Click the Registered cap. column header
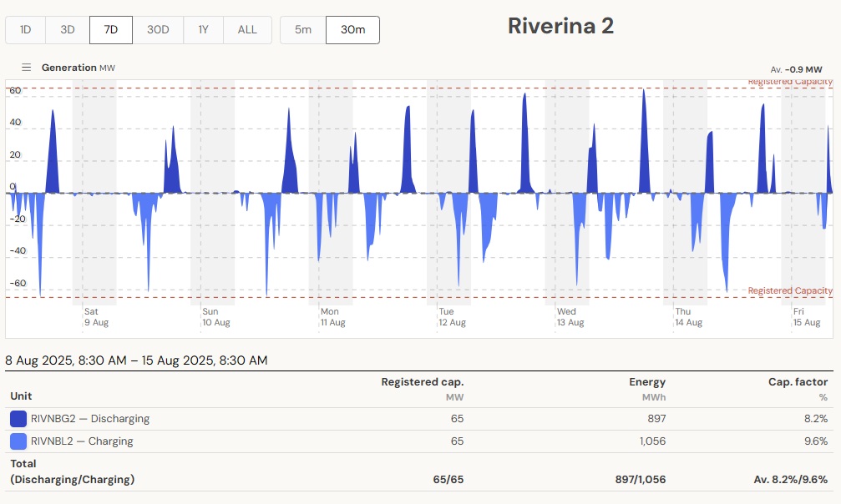Image resolution: width=841 pixels, height=504 pixels. 422,382
